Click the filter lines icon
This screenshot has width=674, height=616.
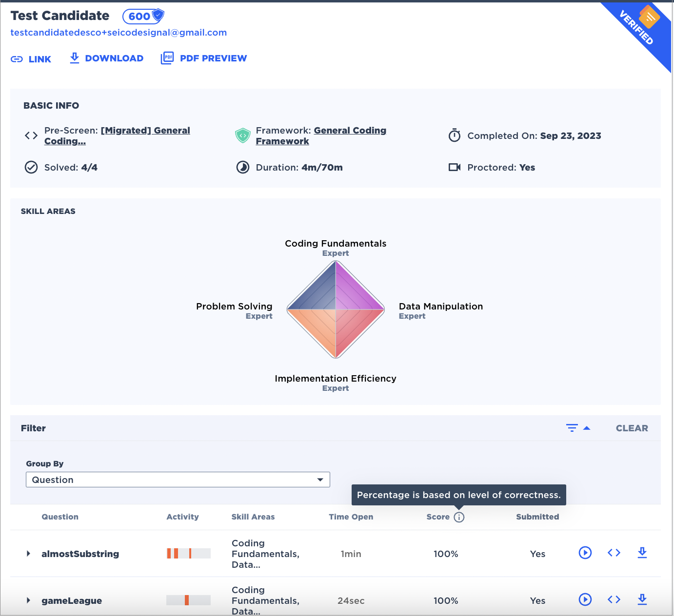(x=572, y=428)
